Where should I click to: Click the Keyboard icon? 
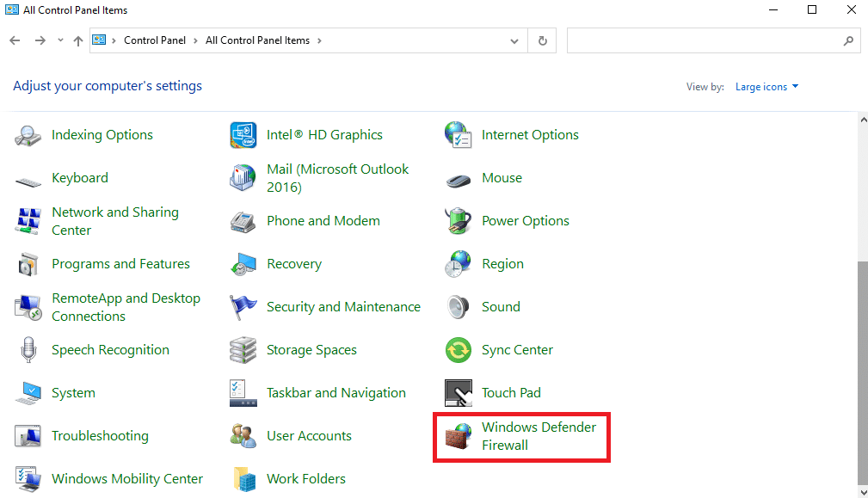pyautogui.click(x=28, y=181)
